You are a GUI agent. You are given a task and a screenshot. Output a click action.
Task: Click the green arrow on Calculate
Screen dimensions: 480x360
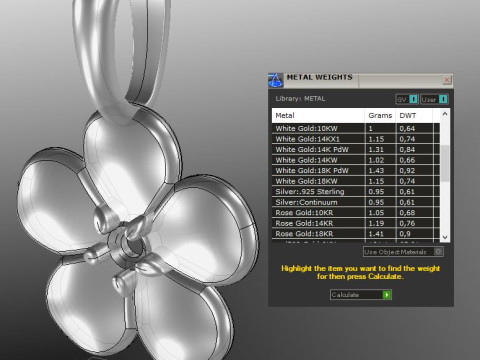(387, 295)
